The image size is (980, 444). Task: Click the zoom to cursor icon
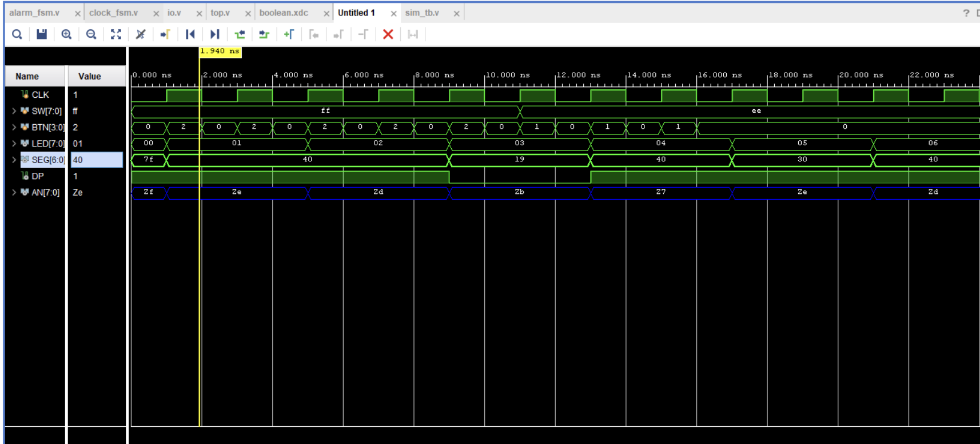(x=140, y=34)
